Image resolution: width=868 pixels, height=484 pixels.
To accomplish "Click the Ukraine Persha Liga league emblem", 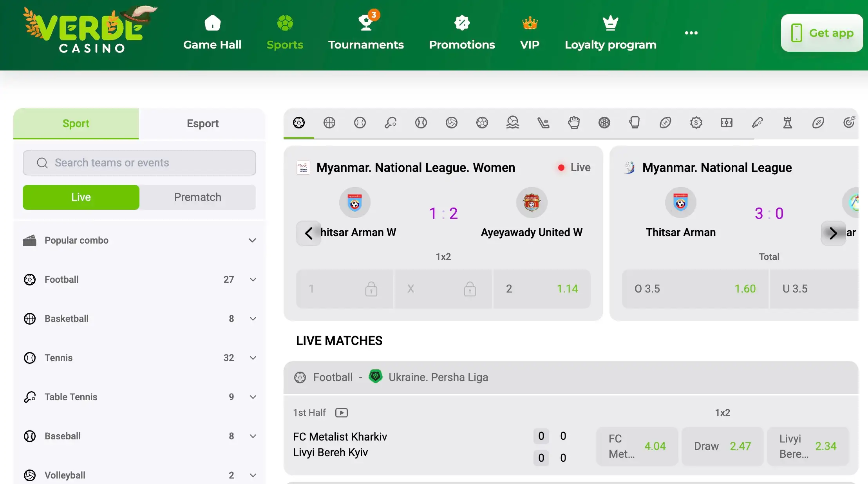I will point(376,377).
